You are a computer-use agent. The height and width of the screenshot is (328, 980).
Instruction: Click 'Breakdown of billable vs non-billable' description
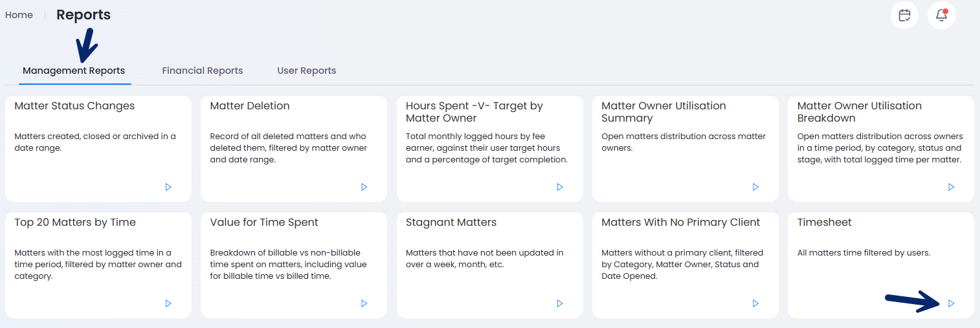[x=288, y=265]
